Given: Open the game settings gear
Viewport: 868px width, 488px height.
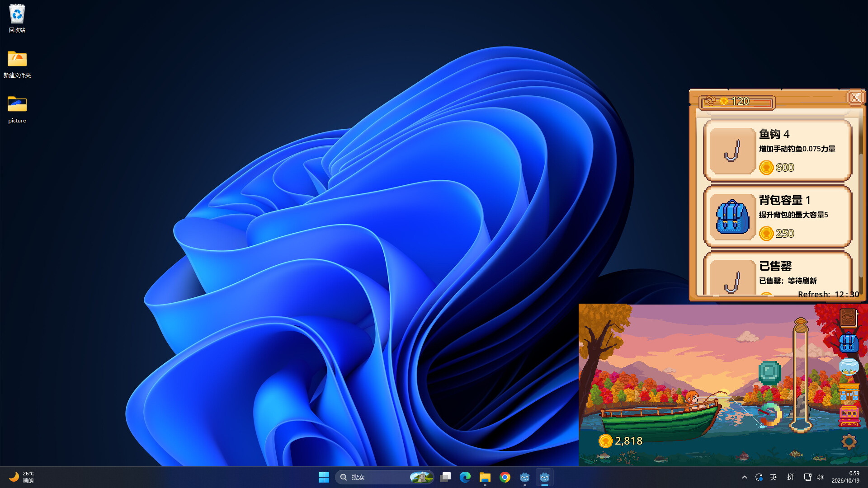Looking at the screenshot, I should coord(849,441).
